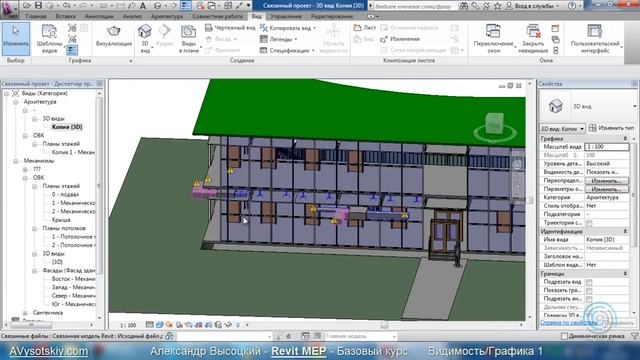
Task: Click the 1:100 view scale control
Action: click(x=128, y=325)
